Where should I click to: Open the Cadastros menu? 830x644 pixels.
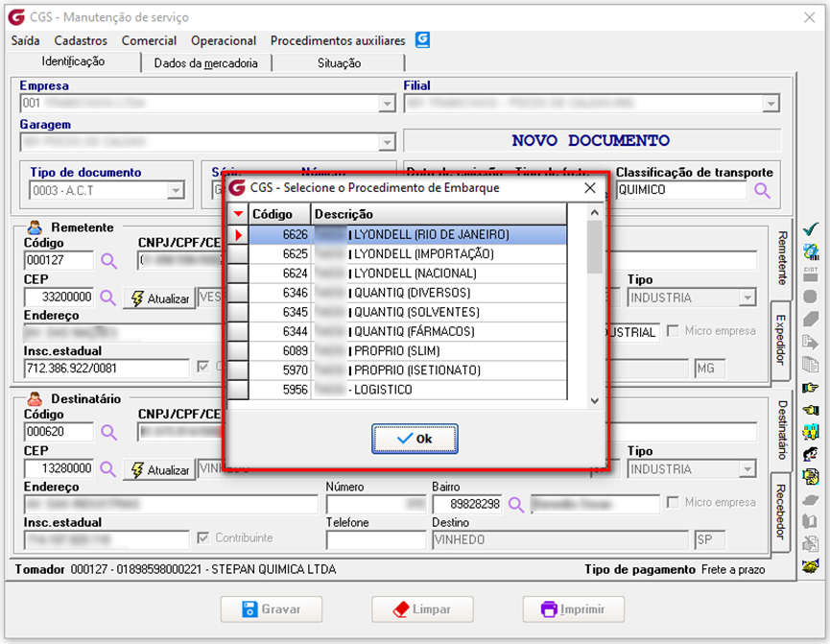(81, 40)
